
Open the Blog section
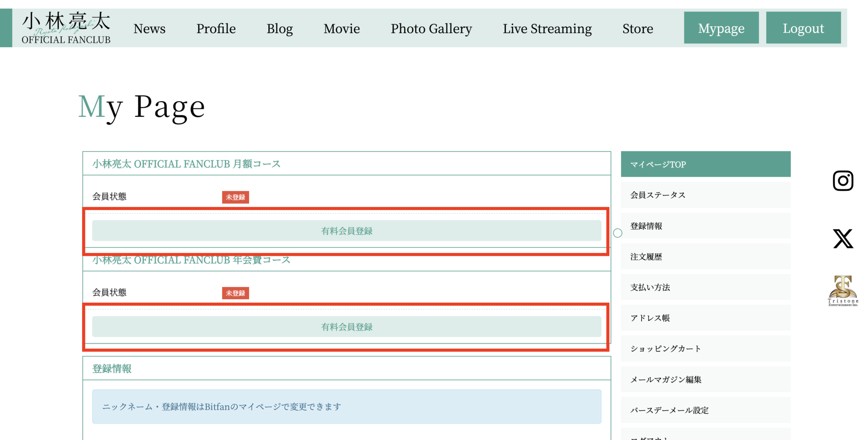coord(279,29)
